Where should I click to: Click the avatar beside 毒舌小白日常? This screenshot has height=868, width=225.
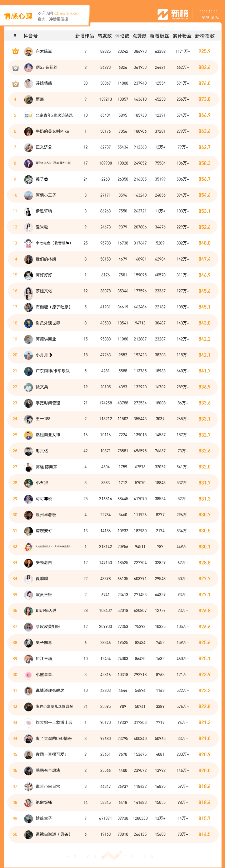[29, 786]
